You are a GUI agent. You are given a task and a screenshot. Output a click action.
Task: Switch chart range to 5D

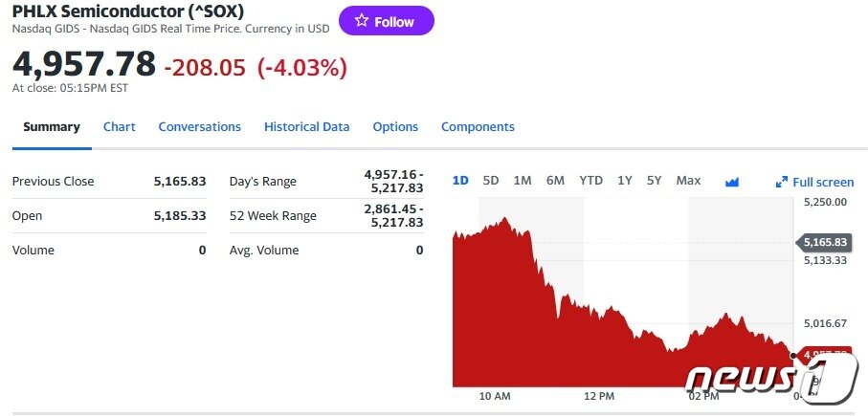pyautogui.click(x=491, y=181)
